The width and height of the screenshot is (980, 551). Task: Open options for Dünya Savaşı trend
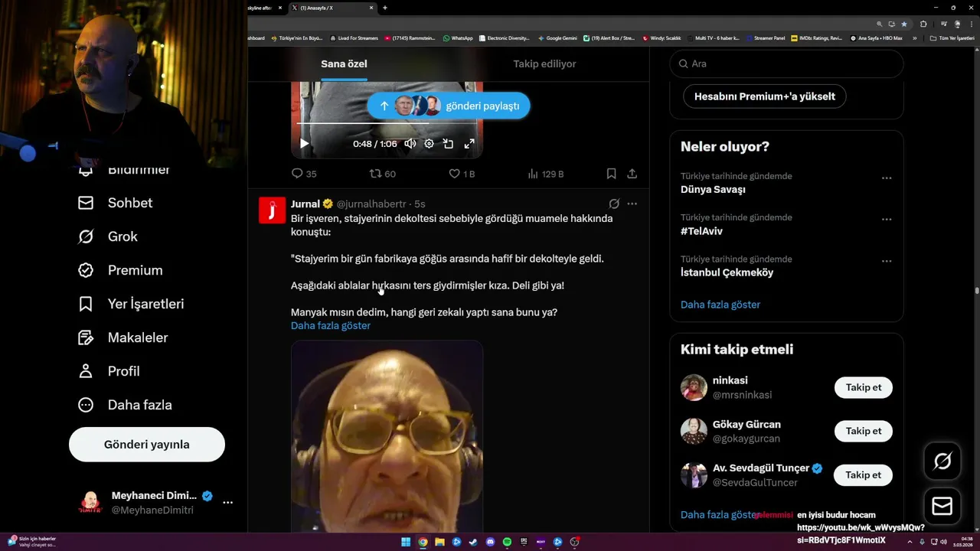(887, 178)
